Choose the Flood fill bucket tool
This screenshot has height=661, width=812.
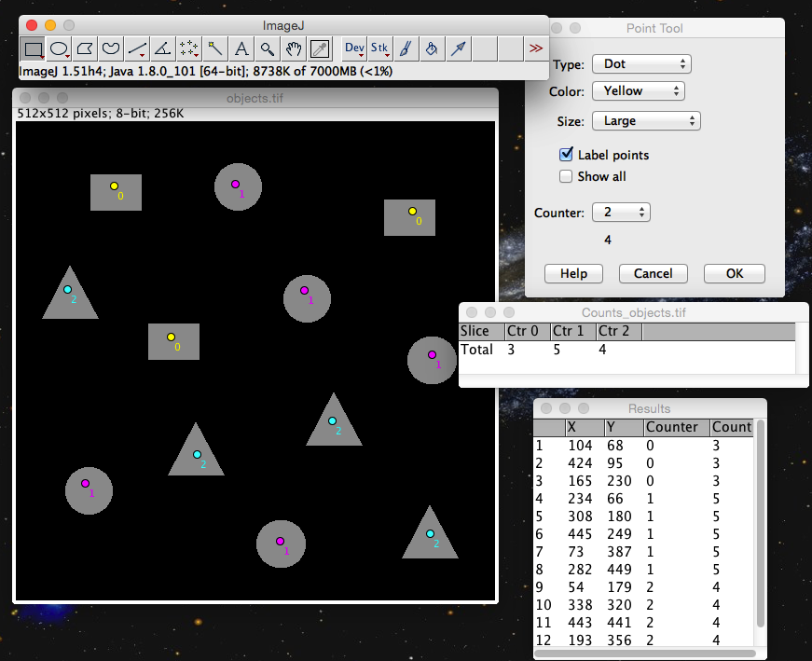(432, 48)
